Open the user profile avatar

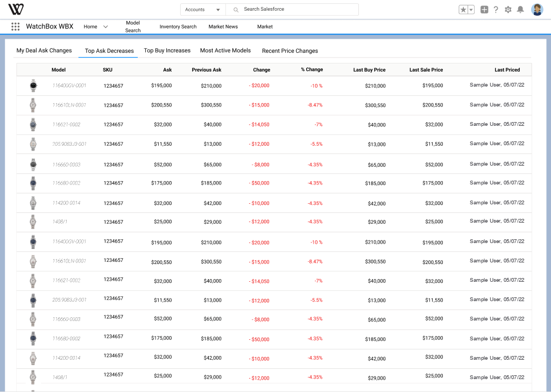[x=537, y=10]
